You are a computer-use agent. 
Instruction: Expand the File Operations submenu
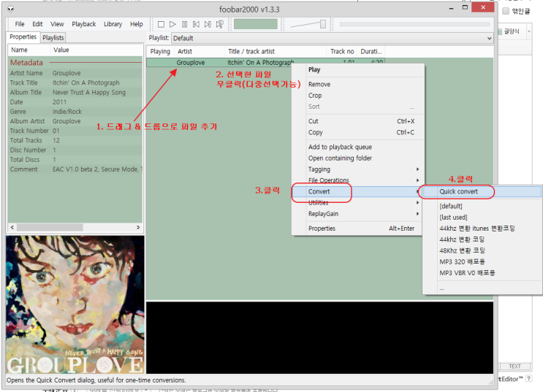coord(358,180)
